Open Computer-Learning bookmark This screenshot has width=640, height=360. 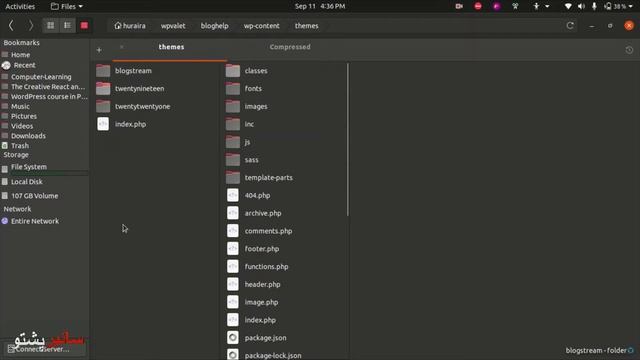click(41, 77)
